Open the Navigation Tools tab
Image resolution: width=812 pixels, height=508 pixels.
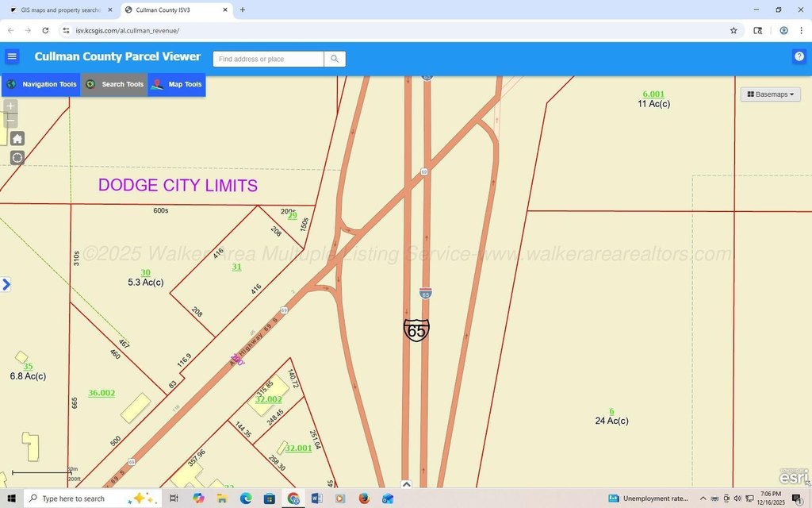(x=41, y=84)
